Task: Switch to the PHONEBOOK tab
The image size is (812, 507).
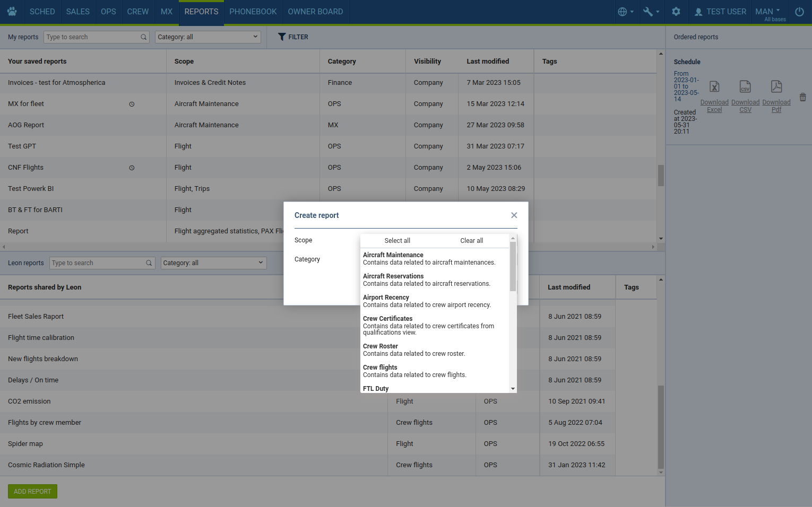Action: point(253,12)
